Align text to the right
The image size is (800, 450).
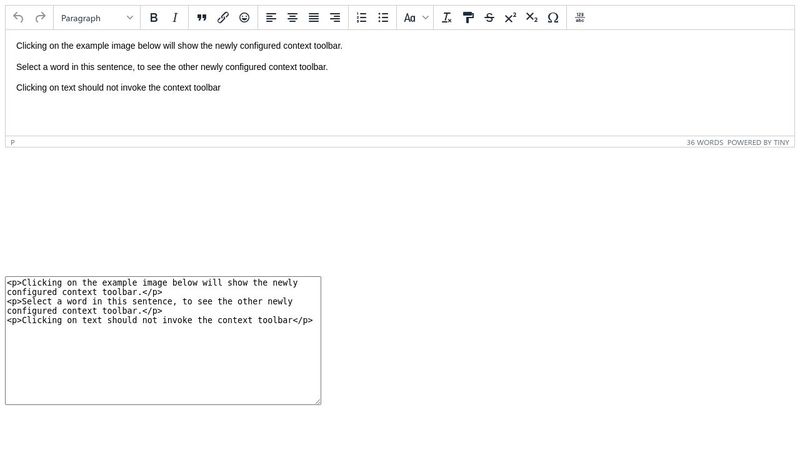pos(335,18)
